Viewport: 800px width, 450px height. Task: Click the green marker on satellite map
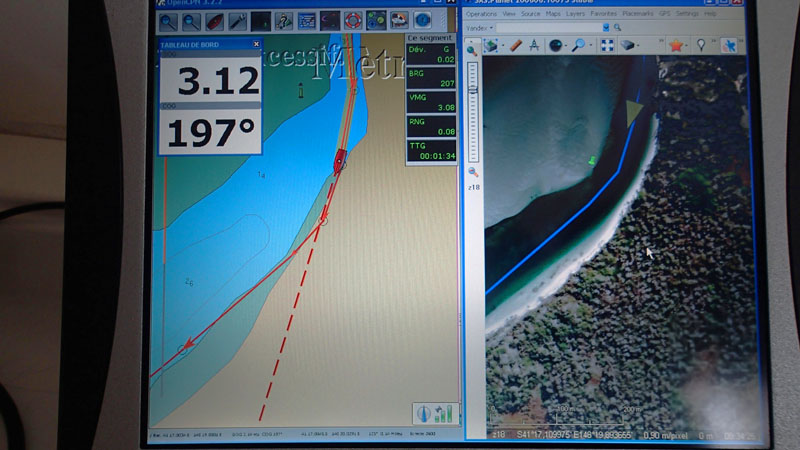coord(592,161)
